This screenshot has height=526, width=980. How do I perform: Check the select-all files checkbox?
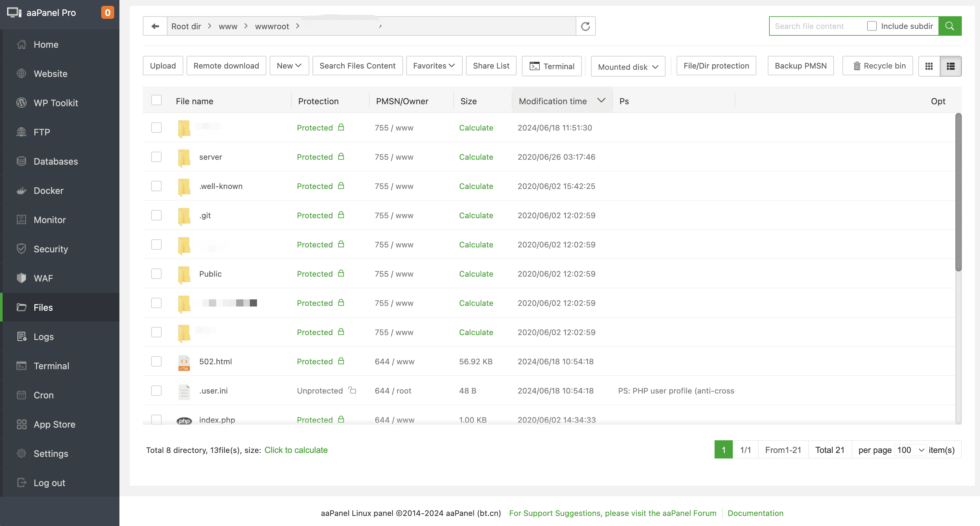click(156, 100)
